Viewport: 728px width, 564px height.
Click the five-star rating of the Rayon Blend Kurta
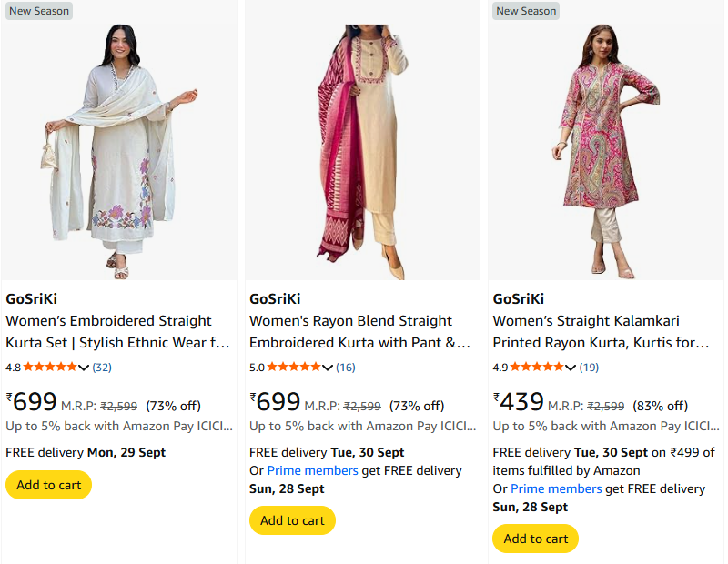click(294, 368)
